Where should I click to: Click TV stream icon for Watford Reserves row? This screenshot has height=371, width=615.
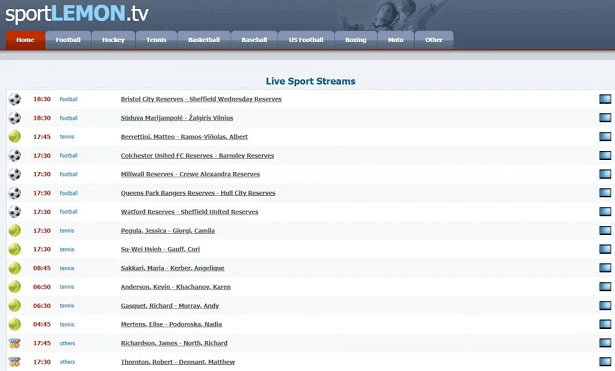605,211
